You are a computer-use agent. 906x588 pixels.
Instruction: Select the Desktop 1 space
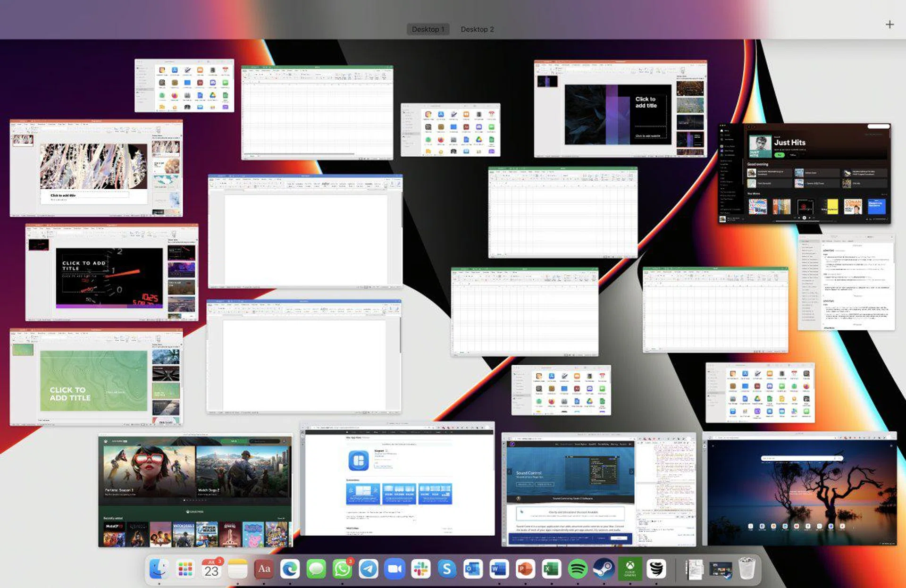428,29
